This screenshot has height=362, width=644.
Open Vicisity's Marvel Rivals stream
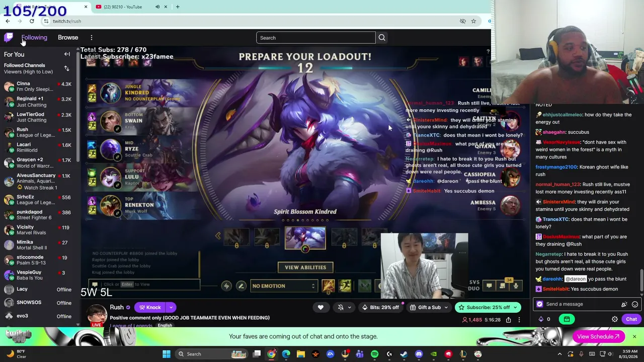(x=38, y=230)
